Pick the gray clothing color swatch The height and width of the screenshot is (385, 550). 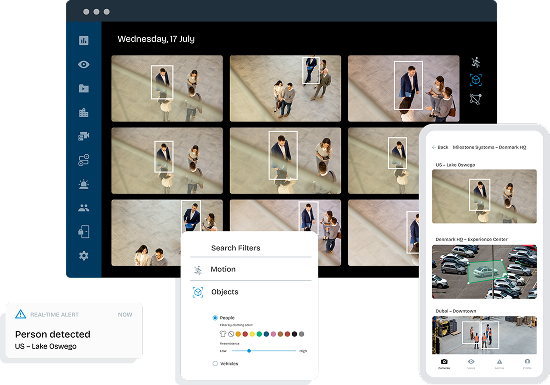coord(301,334)
